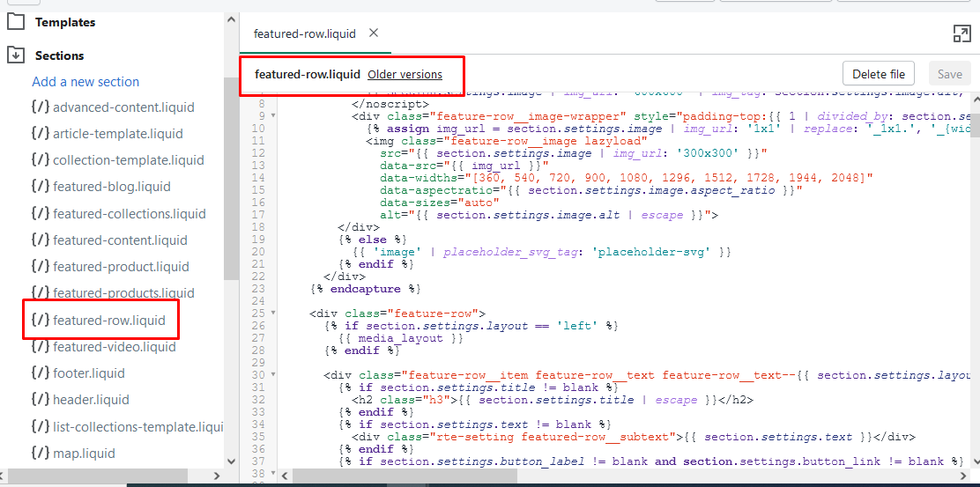Sidebar horizontal scroll right arrow
Viewport: 980px width, 487px height.
(216, 476)
